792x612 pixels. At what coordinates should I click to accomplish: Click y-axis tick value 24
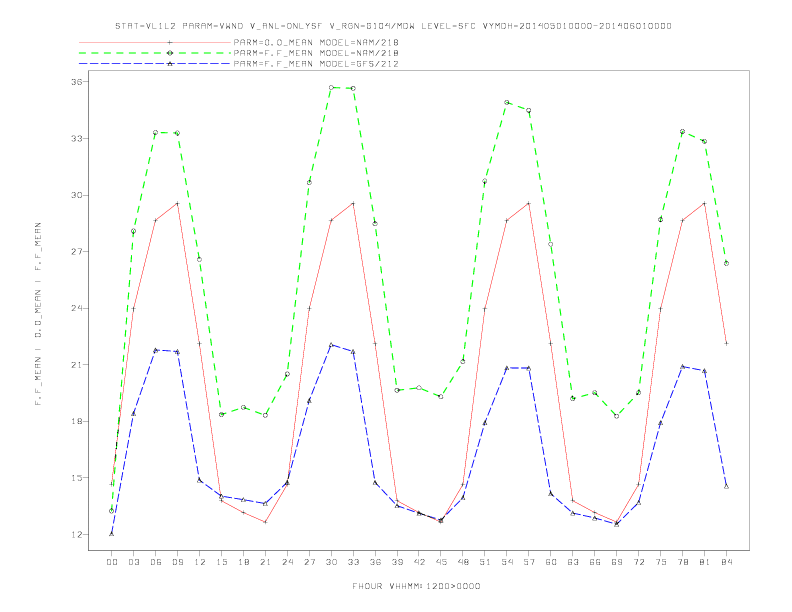[x=76, y=308]
